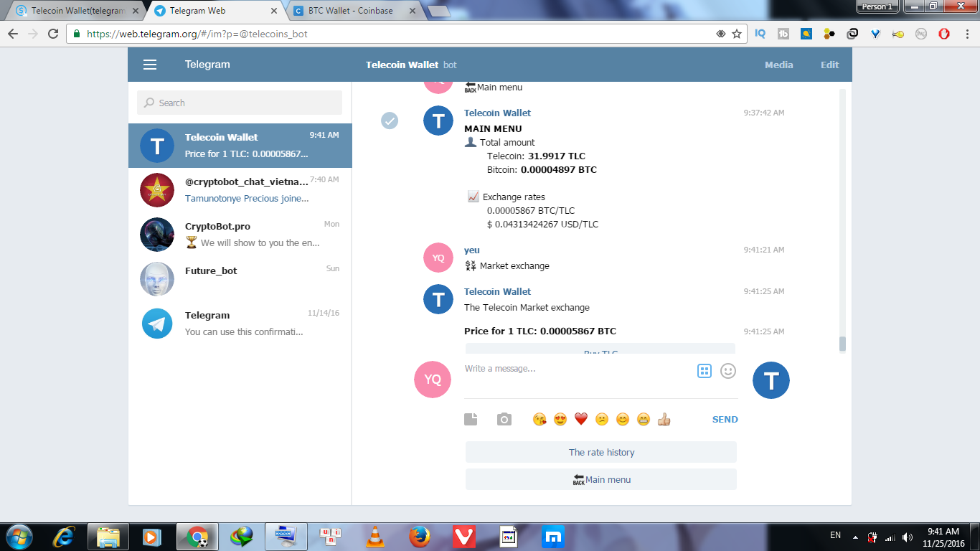This screenshot has height=551, width=980.
Task: Open the Telecoin Wallet chat
Action: pos(240,146)
